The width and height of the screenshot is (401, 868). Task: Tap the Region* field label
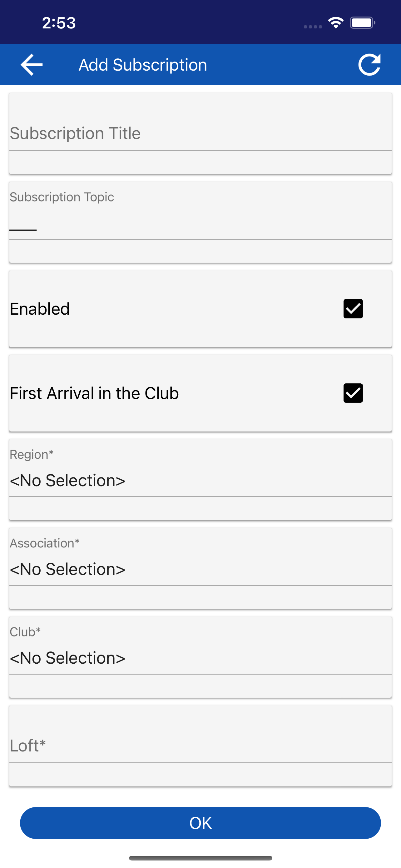32,455
